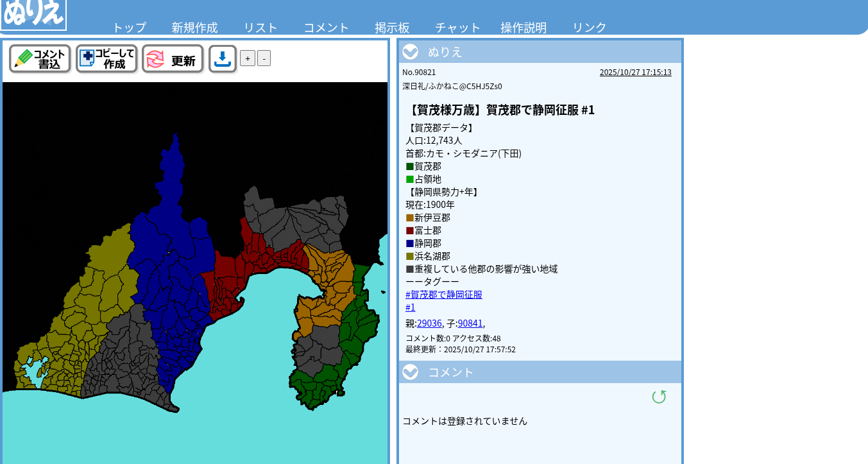Collapse the ぬりえ panel header
This screenshot has height=464, width=868.
(x=411, y=52)
